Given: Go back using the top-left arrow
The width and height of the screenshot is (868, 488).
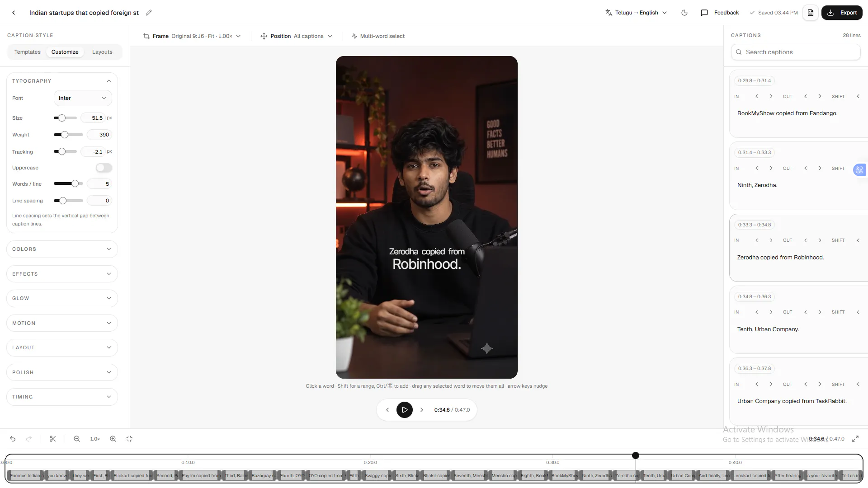Looking at the screenshot, I should pyautogui.click(x=14, y=13).
